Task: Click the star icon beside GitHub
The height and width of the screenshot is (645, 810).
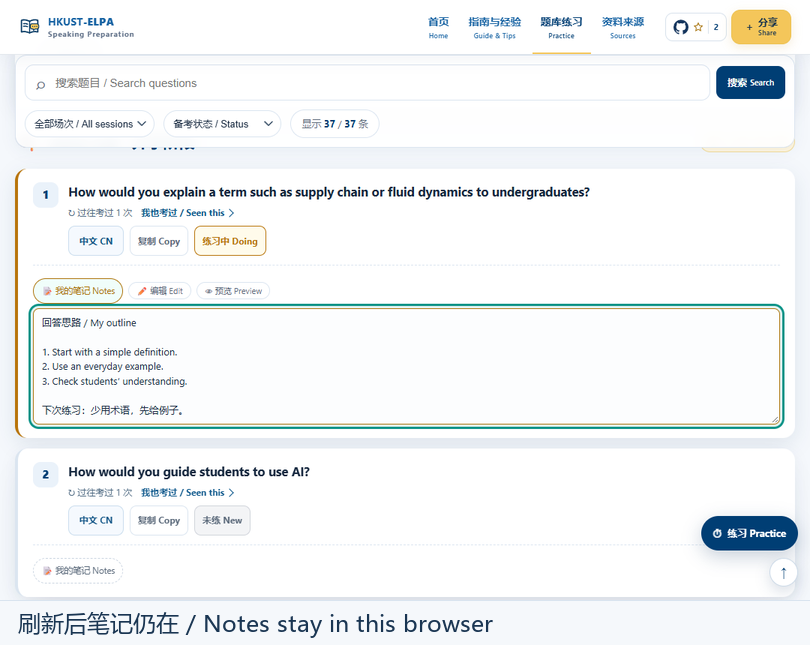Action: 698,27
